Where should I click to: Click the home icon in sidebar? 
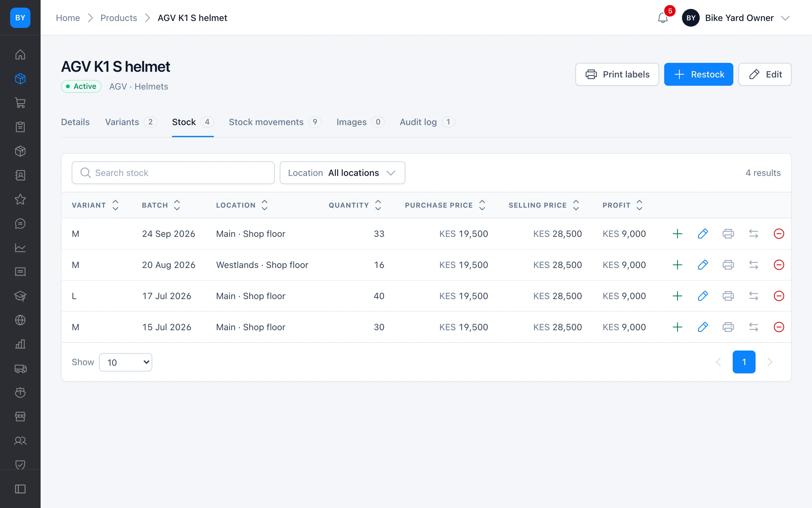[20, 54]
